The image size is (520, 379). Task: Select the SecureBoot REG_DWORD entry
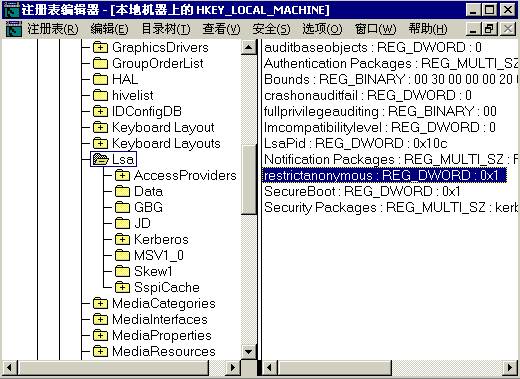coord(362,191)
